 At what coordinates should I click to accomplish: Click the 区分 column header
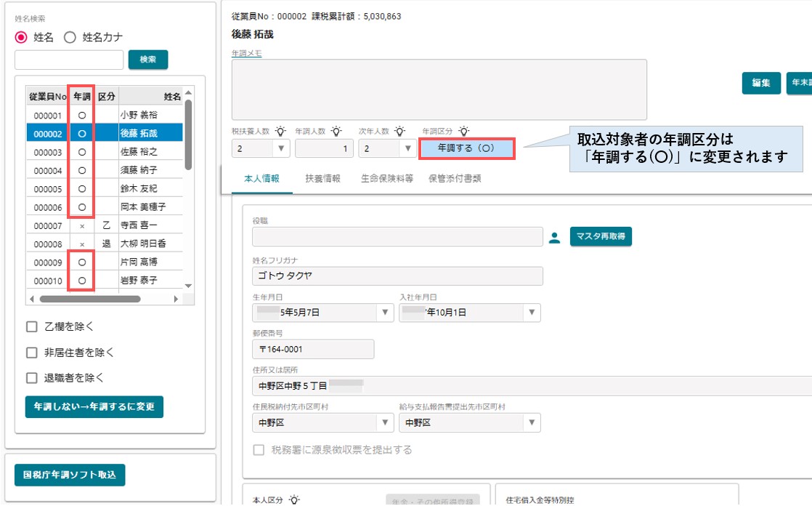pos(107,97)
